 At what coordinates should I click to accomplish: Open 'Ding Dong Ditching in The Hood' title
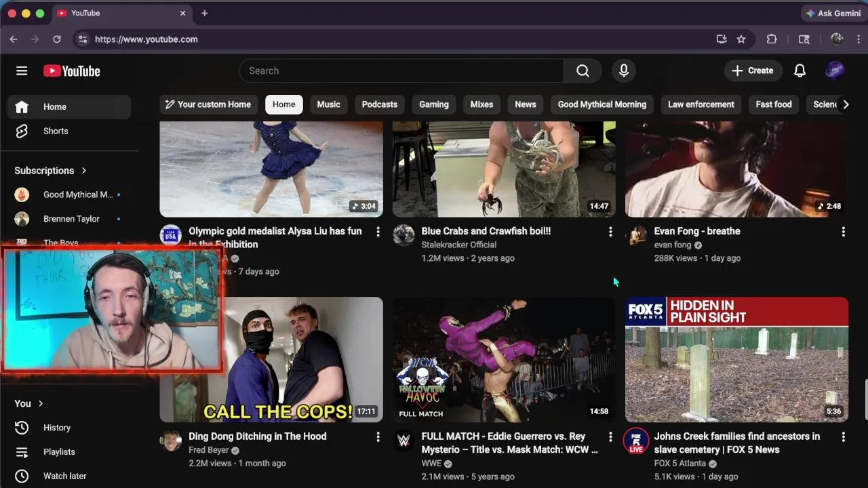coord(258,436)
